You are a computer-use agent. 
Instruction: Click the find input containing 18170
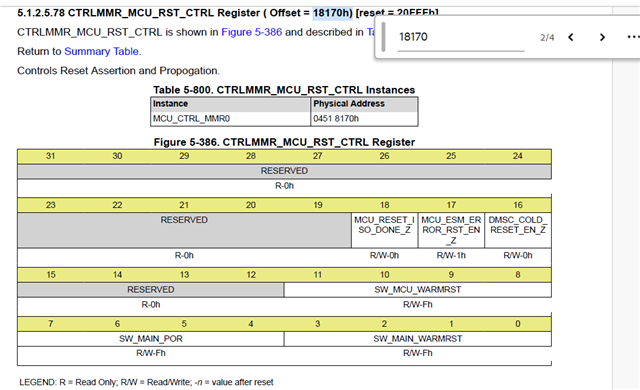tap(461, 38)
